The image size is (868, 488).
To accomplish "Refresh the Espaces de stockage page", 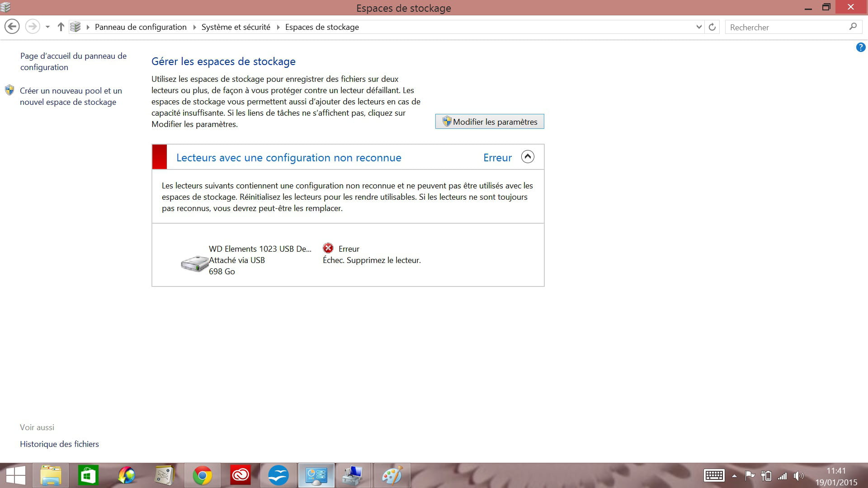I will [712, 27].
